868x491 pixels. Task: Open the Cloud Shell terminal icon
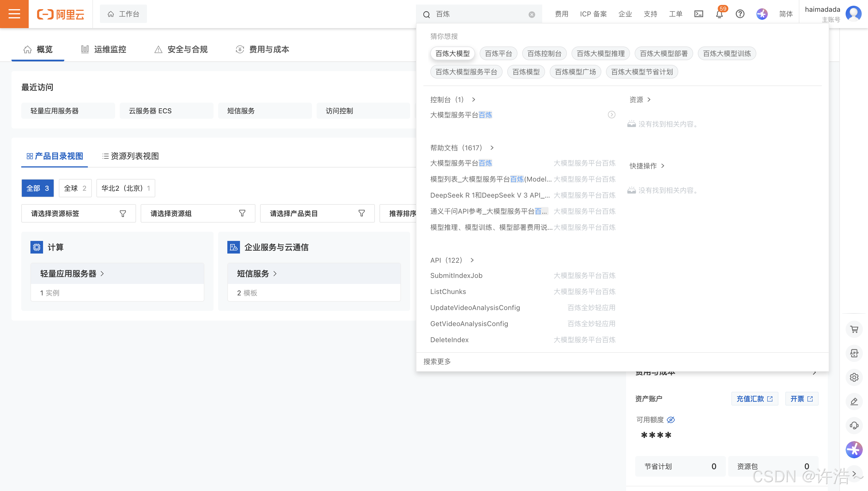699,14
